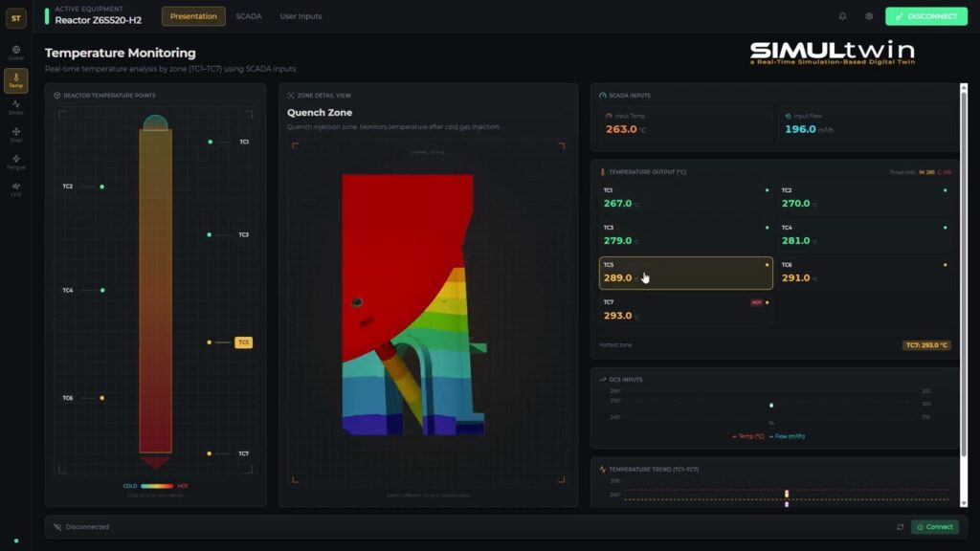Image resolution: width=980 pixels, height=551 pixels.
Task: Select the TC4 output card showing 281.0
Action: [x=864, y=235]
